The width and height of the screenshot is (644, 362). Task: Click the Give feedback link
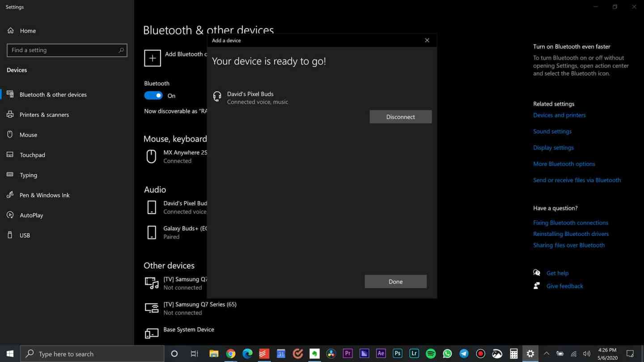pyautogui.click(x=564, y=286)
